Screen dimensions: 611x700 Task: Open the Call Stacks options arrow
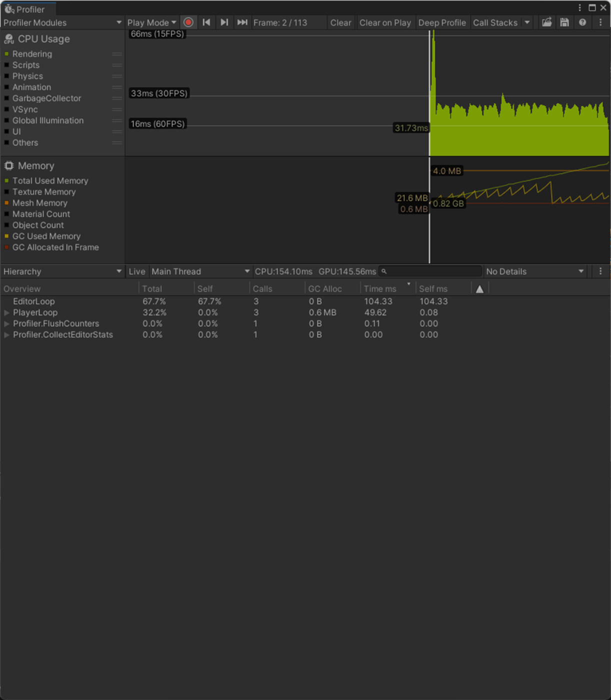[527, 22]
